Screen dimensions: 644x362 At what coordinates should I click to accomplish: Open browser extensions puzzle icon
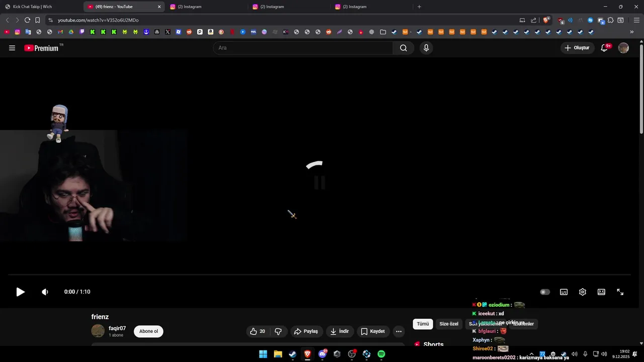pos(610,20)
